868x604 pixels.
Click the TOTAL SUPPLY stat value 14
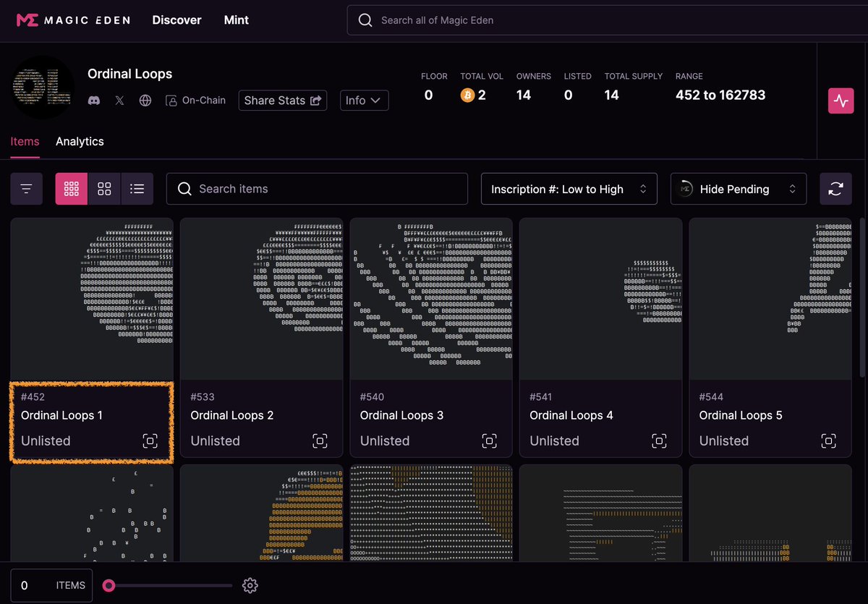612,95
